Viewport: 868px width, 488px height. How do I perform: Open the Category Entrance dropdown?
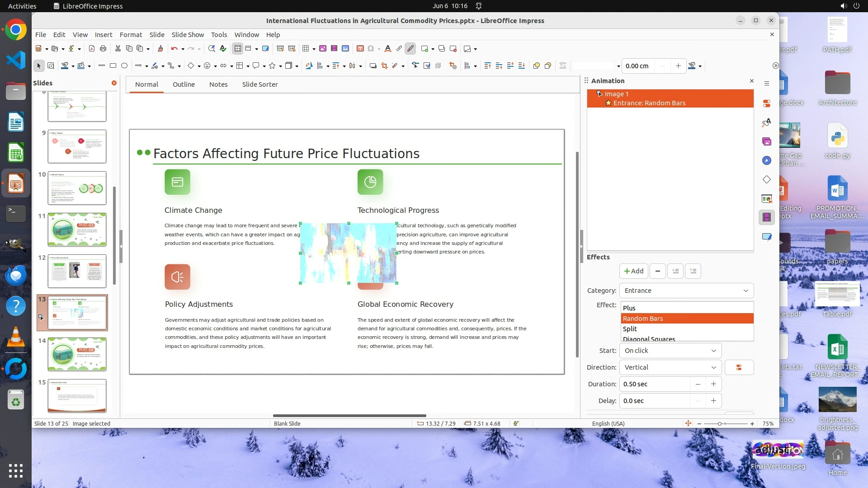coord(686,291)
